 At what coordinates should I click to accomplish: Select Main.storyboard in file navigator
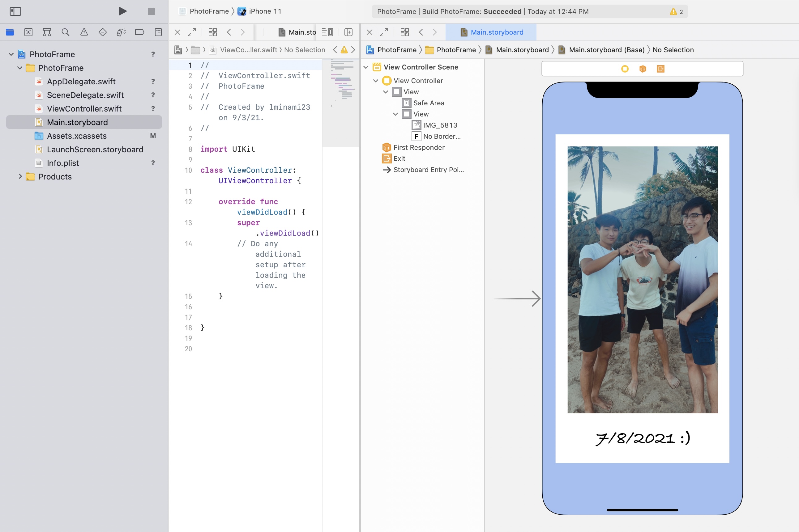click(x=84, y=122)
